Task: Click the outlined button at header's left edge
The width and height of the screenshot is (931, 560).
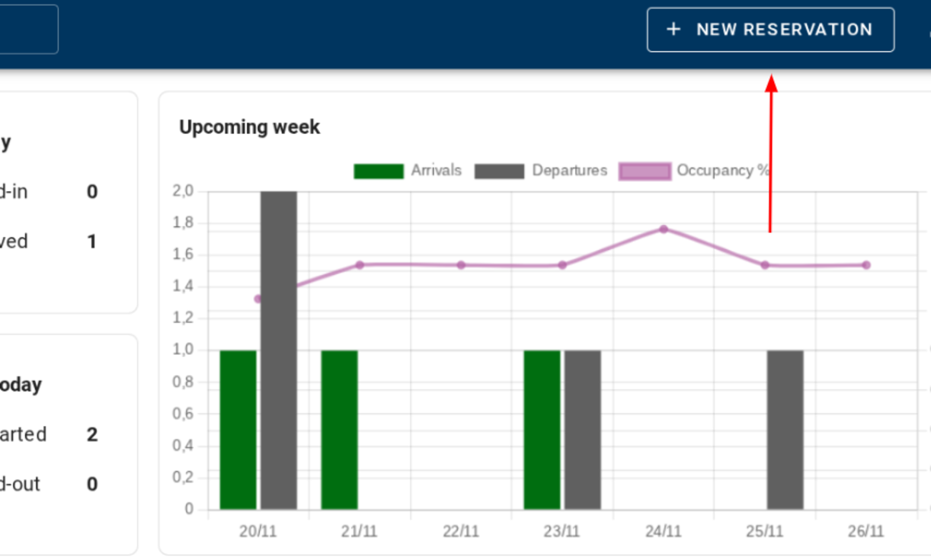Action: pos(28,30)
